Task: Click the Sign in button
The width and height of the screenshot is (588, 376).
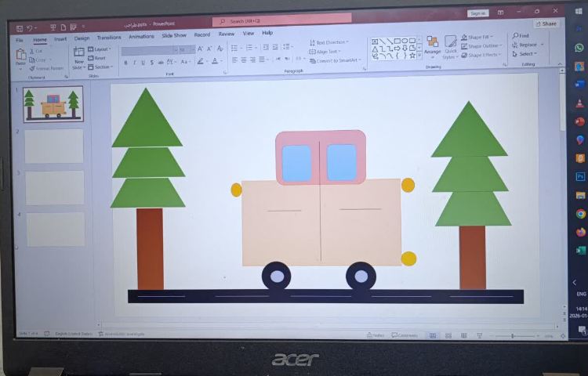Action: tap(477, 13)
